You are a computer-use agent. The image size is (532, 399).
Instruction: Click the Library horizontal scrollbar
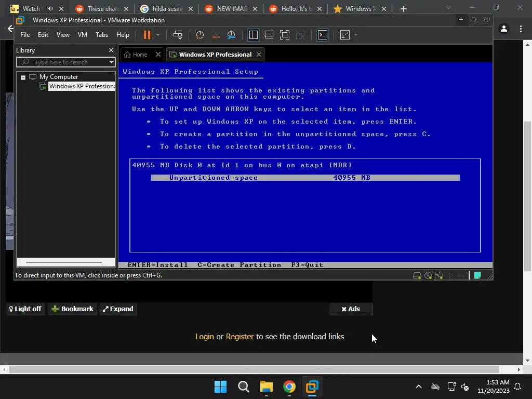pyautogui.click(x=64, y=262)
